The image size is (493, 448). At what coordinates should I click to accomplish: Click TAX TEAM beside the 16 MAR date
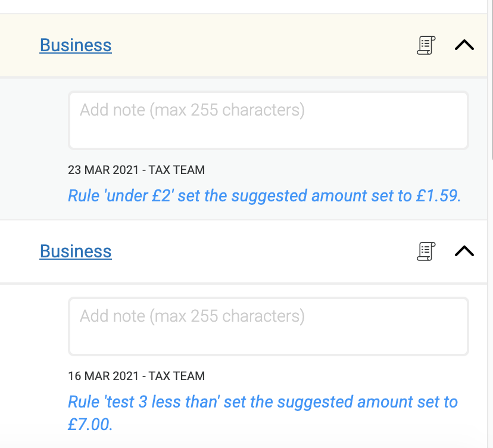pyautogui.click(x=177, y=377)
